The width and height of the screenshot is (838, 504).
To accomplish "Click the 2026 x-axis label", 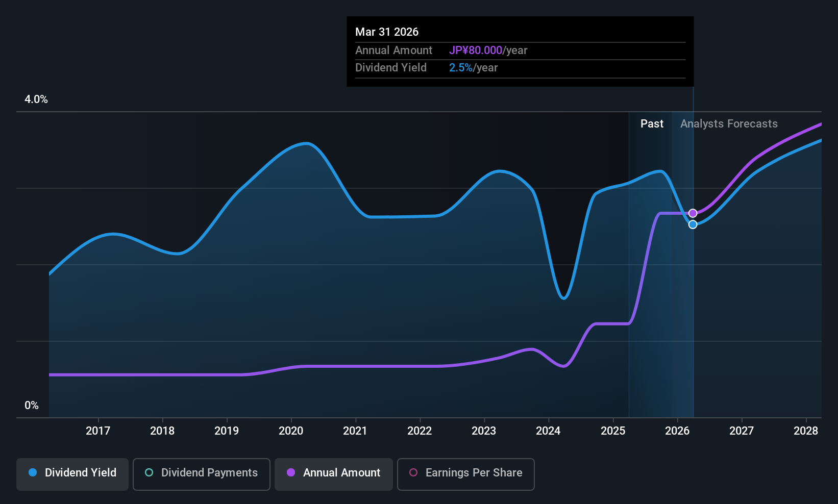I will pyautogui.click(x=677, y=431).
